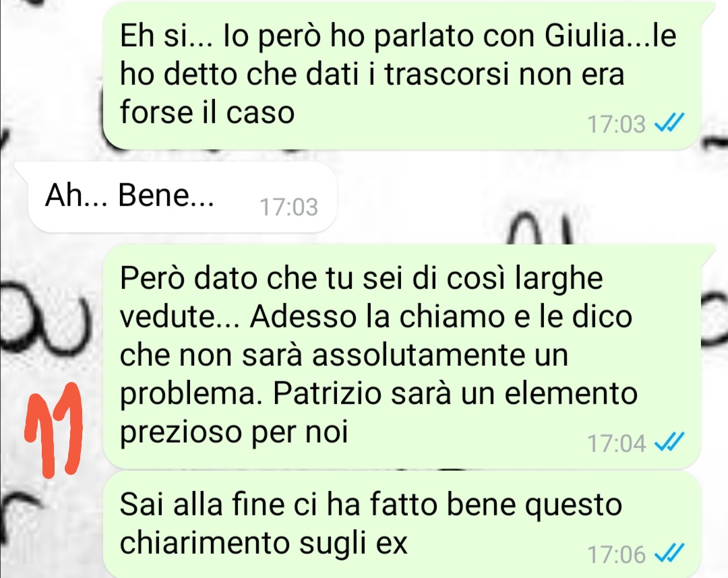Click the name 'Giulia' in the first message
Viewport: 728px width, 578px height.
tap(585, 35)
